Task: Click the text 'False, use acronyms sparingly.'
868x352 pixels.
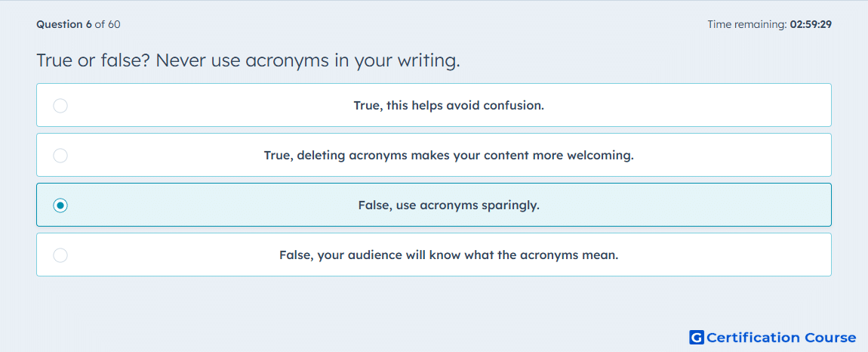Action: [x=449, y=205]
